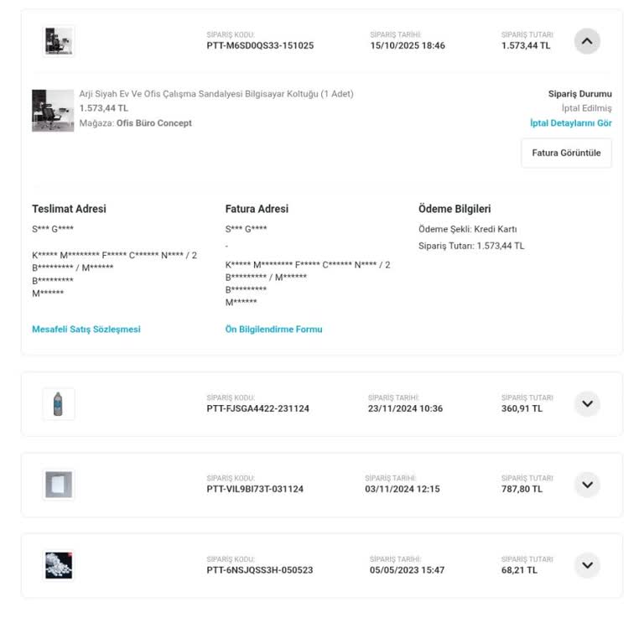Open Ön Bilgilendirme Formu link
The height and width of the screenshot is (644, 644).
tap(273, 330)
